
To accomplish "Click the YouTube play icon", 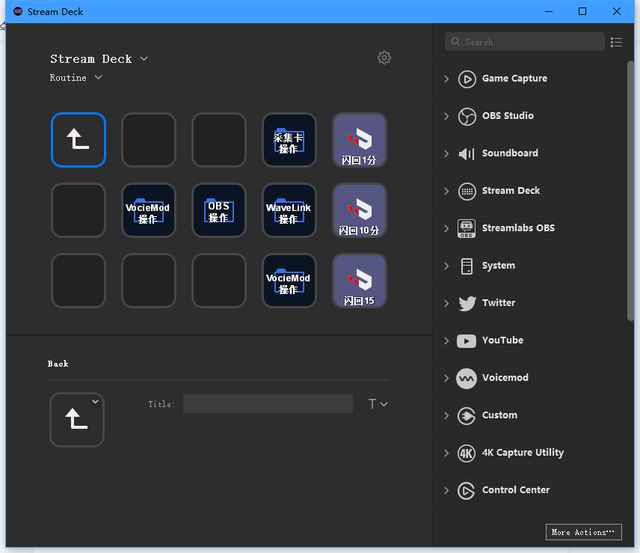I will pos(467,341).
